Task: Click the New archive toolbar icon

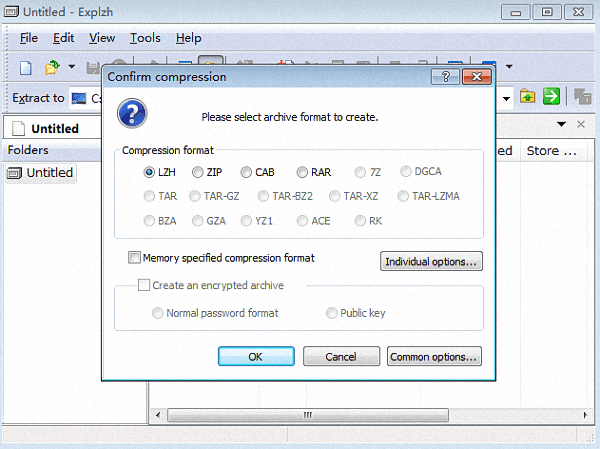Action: coord(27,67)
